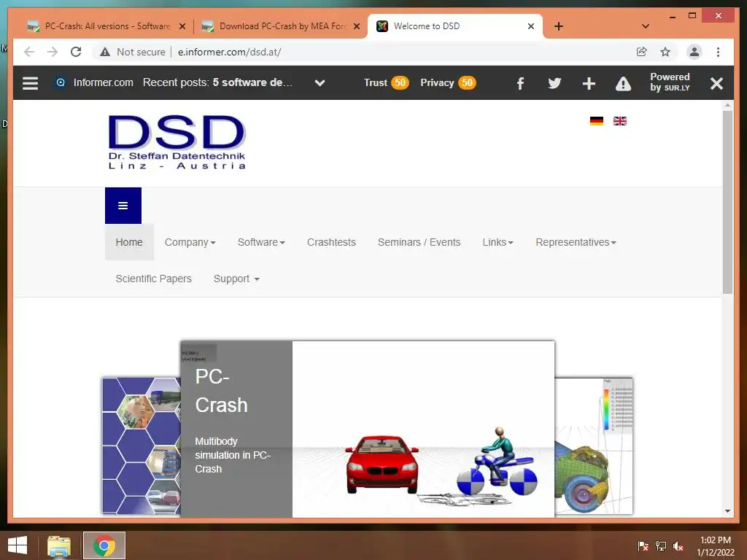Click the warning triangle report icon
Screen dimensions: 747x560
[x=623, y=84]
